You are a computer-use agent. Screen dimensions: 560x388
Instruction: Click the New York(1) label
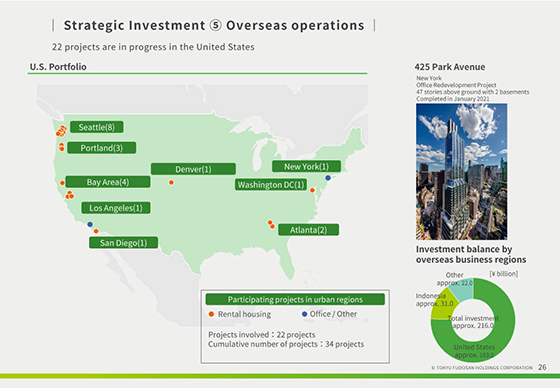(x=306, y=166)
